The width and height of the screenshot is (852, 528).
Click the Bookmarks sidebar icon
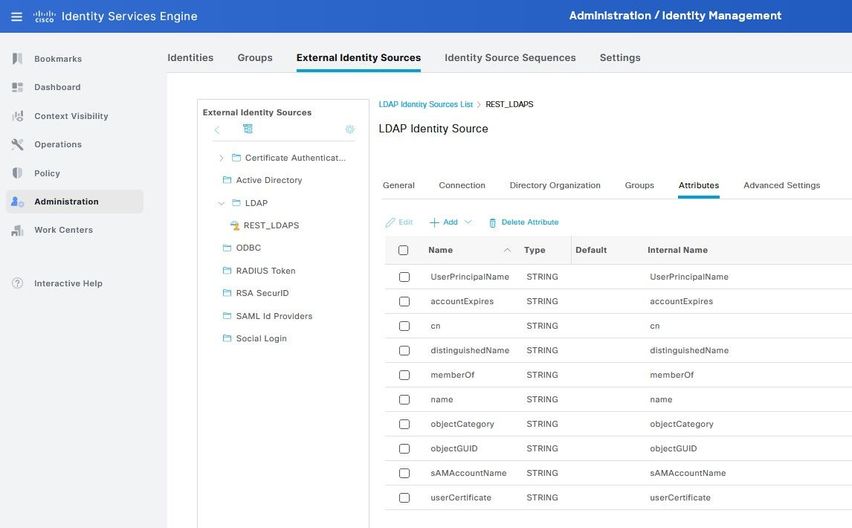pyautogui.click(x=17, y=59)
